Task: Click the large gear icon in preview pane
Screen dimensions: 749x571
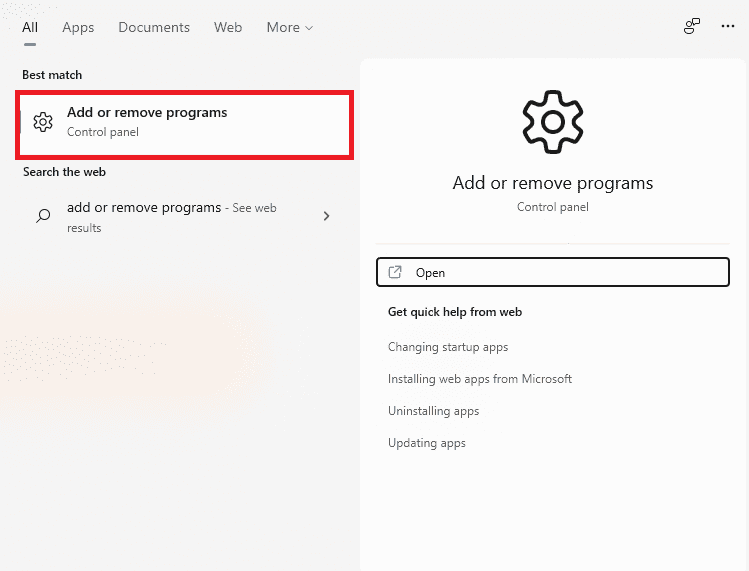Action: click(x=553, y=122)
